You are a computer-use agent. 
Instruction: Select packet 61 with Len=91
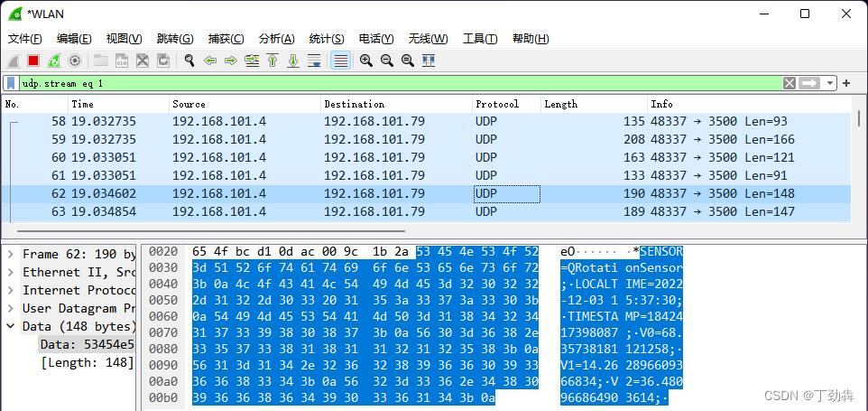(x=426, y=175)
